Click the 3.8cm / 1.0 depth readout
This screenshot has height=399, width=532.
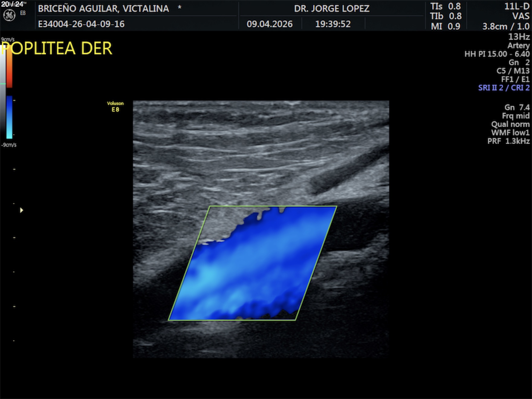click(x=506, y=26)
